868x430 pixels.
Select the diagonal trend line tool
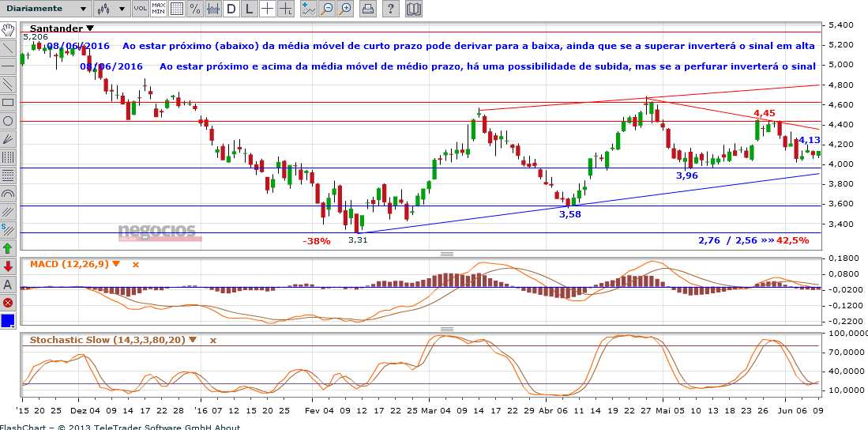point(9,48)
